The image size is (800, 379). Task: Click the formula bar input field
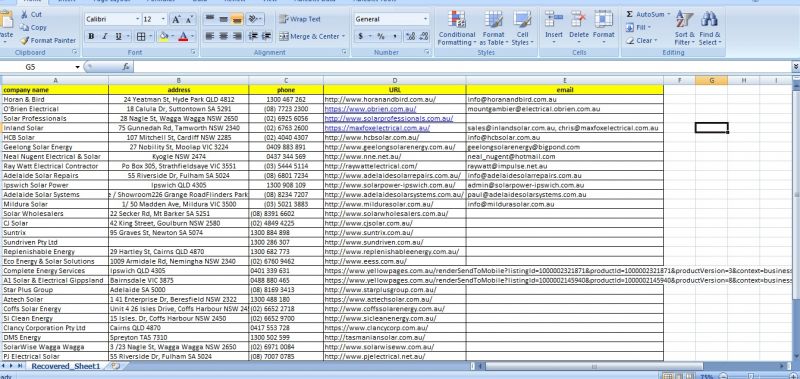[x=463, y=67]
